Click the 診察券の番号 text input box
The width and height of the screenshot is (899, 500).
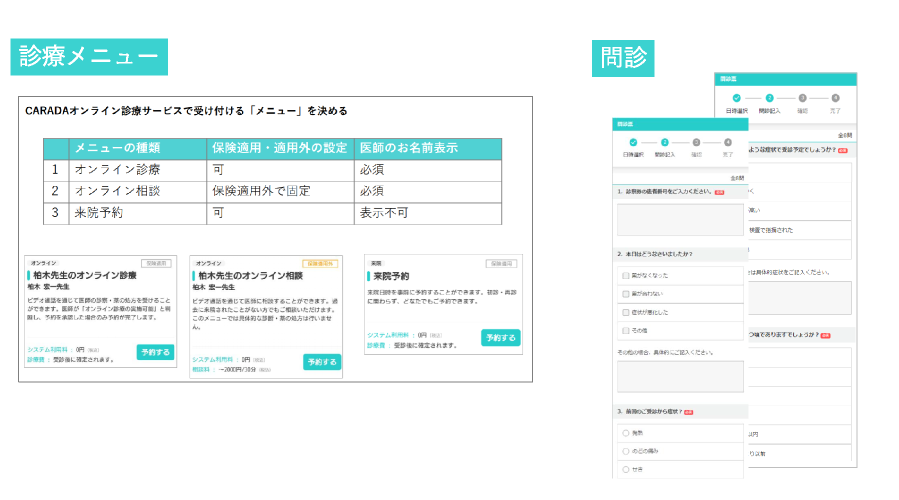[680, 219]
